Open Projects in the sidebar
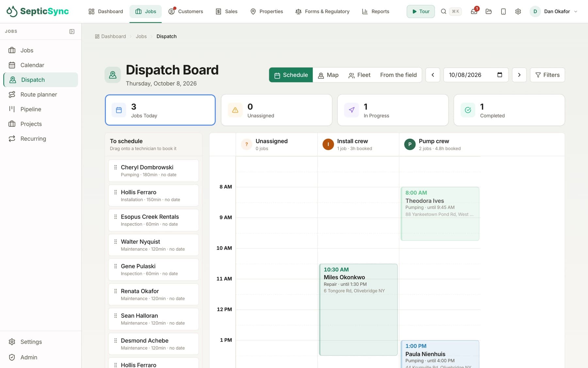The height and width of the screenshot is (368, 588). [41, 124]
